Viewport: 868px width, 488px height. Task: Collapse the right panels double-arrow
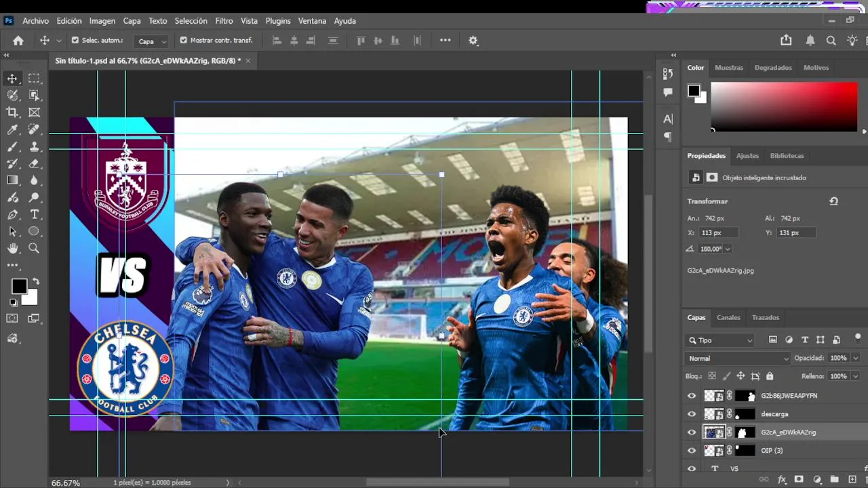(673, 56)
